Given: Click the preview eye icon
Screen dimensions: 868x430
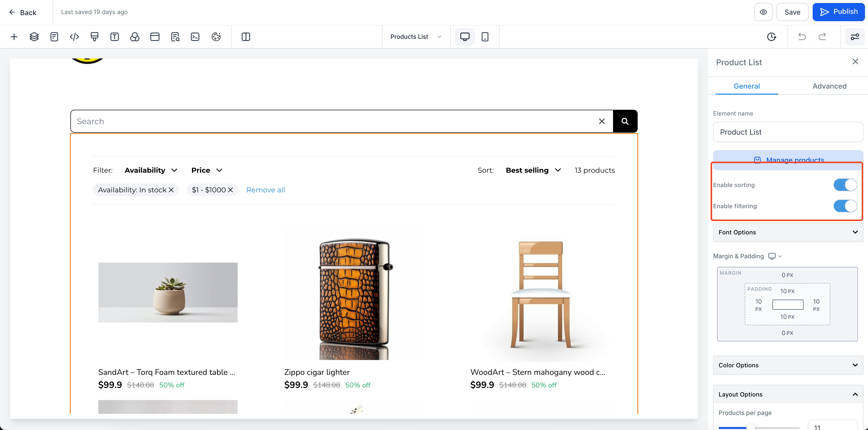Looking at the screenshot, I should (x=763, y=12).
